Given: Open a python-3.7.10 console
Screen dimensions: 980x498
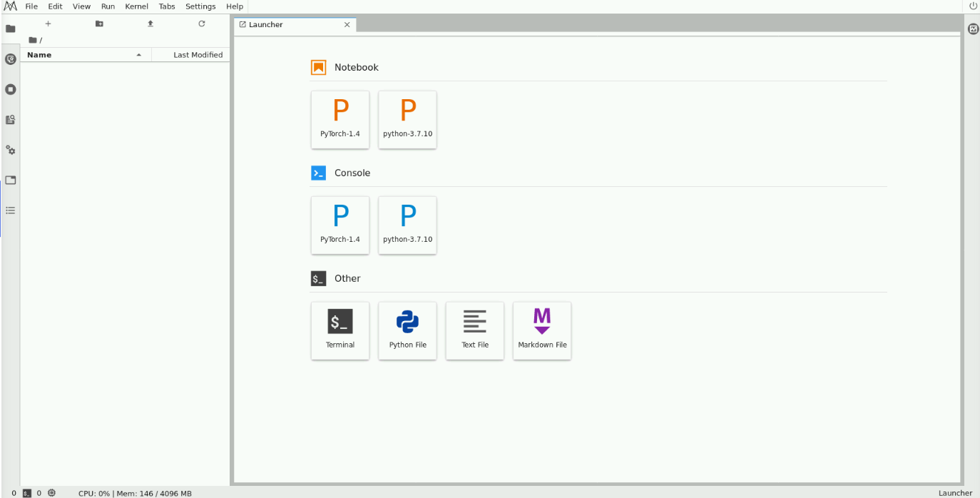Looking at the screenshot, I should (407, 225).
